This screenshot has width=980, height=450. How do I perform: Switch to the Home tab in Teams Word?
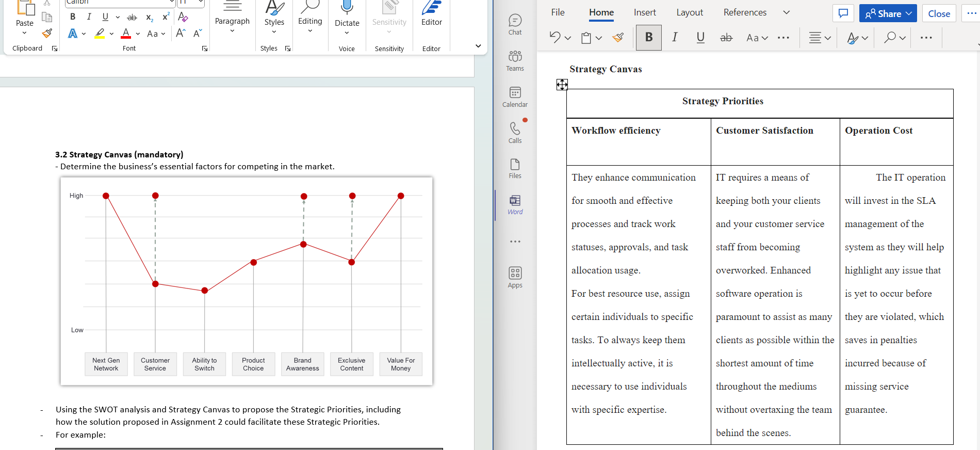(x=601, y=12)
